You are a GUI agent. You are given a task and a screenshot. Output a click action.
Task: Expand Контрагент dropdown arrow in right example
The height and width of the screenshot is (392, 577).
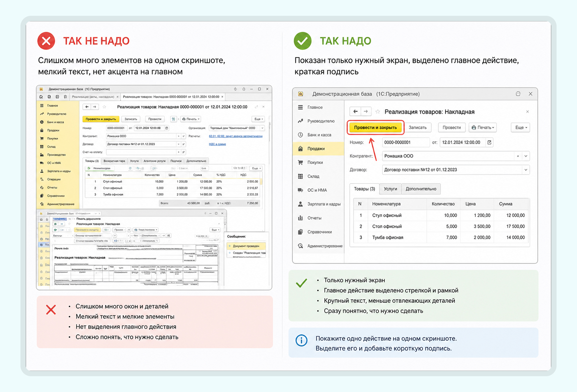526,156
